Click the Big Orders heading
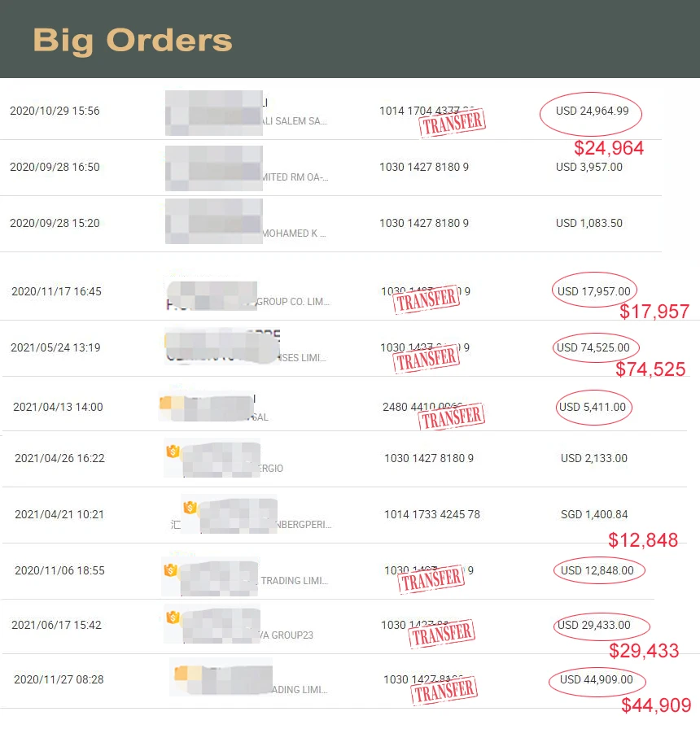 [133, 39]
